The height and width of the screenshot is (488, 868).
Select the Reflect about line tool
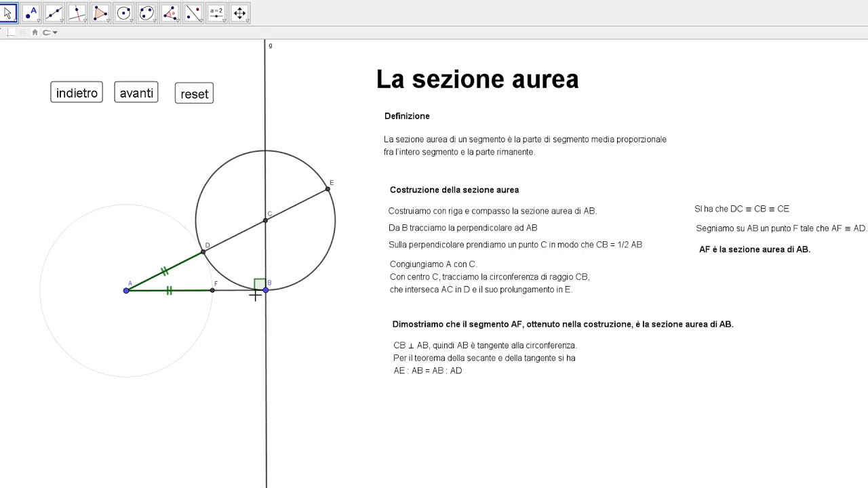coord(193,13)
